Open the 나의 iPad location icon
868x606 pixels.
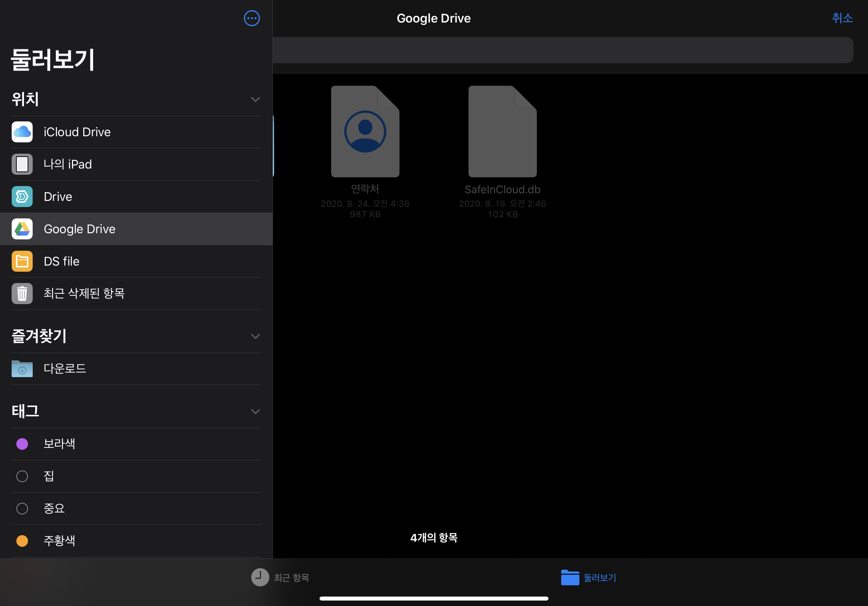click(22, 164)
